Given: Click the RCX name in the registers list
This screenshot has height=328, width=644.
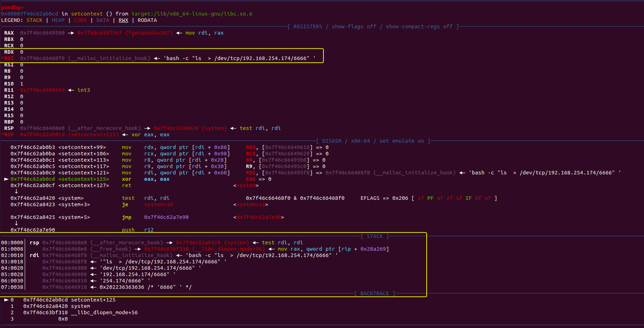Looking at the screenshot, I should [9, 46].
